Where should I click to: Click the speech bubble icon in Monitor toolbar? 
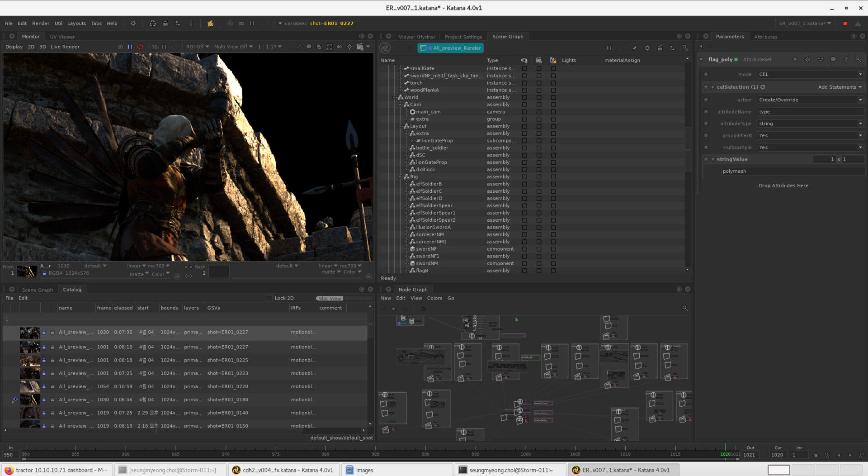coord(309,47)
